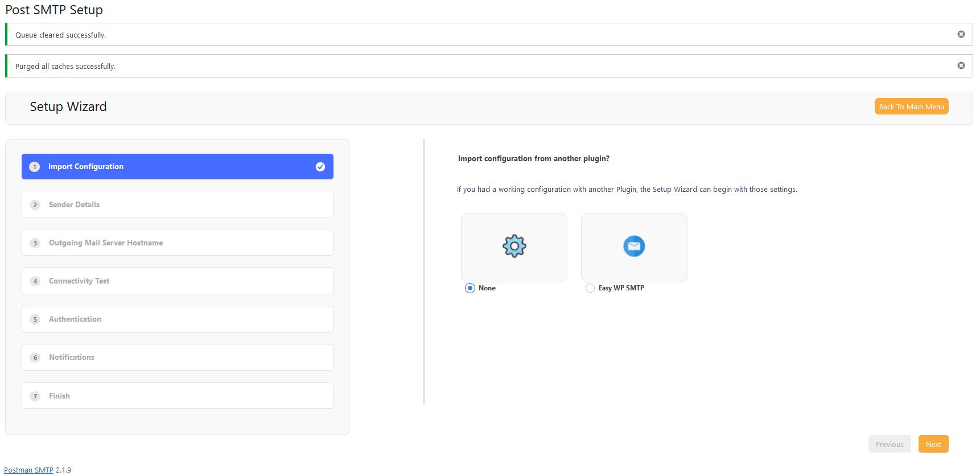Screen dimensions: 980x476
Task: Open the Postman SMTP link
Action: 28,470
